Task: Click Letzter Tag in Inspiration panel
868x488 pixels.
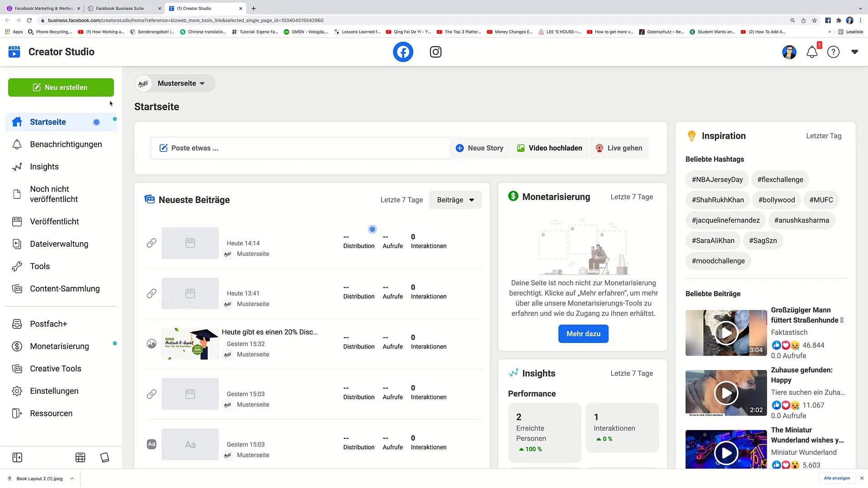Action: pos(824,136)
